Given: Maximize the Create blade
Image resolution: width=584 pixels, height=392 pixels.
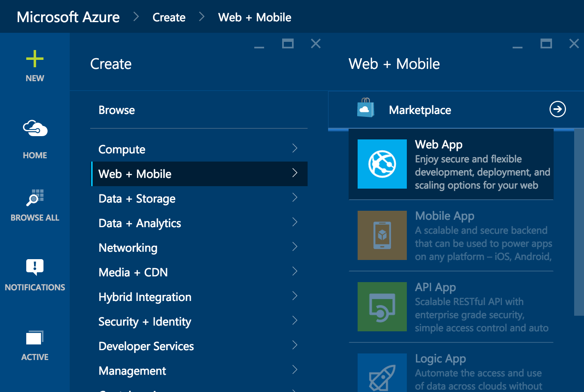Looking at the screenshot, I should tap(288, 43).
